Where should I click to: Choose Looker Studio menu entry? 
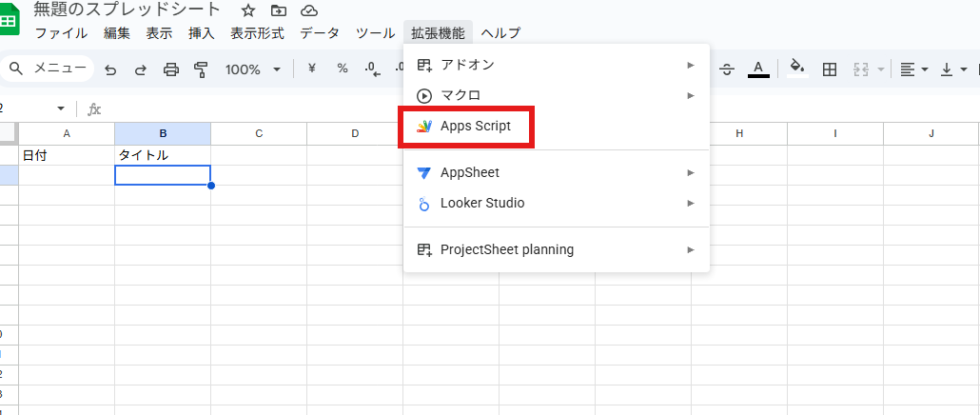point(481,203)
